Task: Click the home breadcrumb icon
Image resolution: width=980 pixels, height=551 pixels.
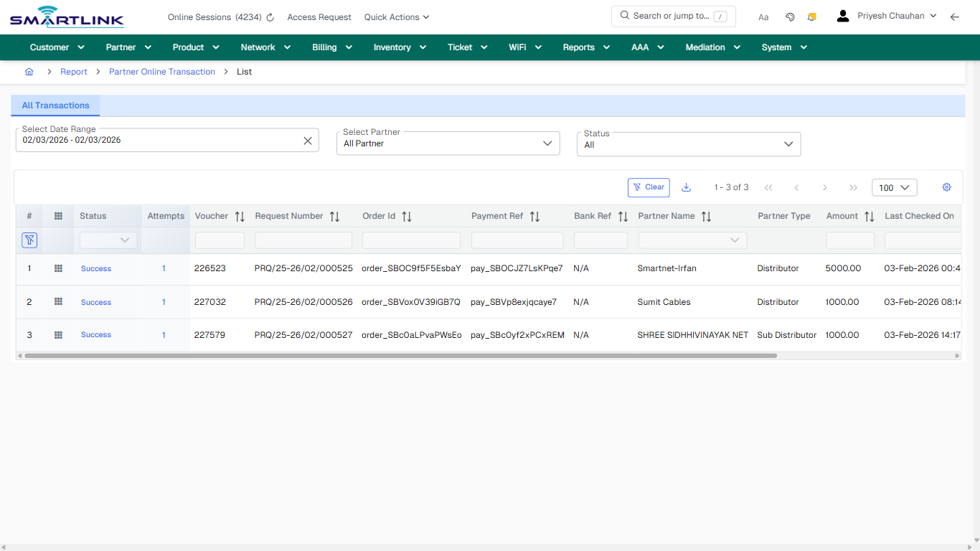Action: pos(29,72)
